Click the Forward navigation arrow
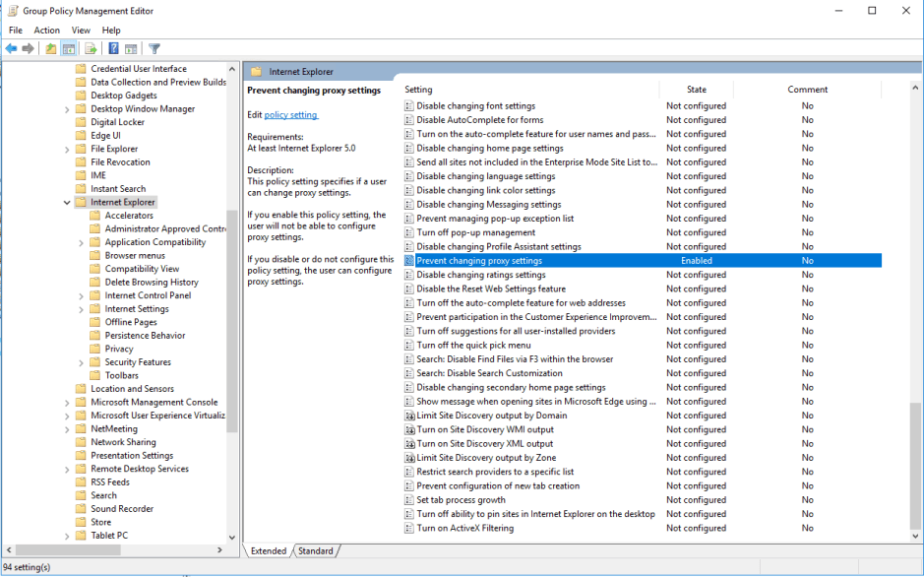 pos(28,48)
